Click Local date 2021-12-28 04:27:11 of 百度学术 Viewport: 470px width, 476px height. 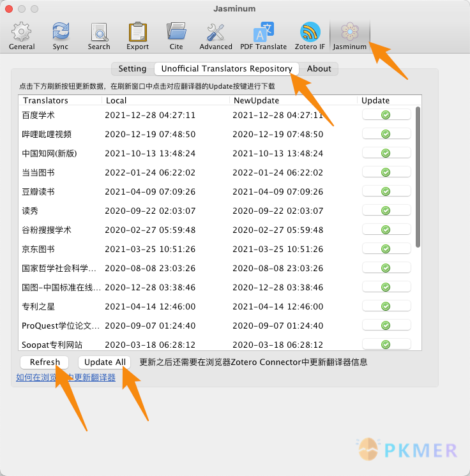pos(150,115)
